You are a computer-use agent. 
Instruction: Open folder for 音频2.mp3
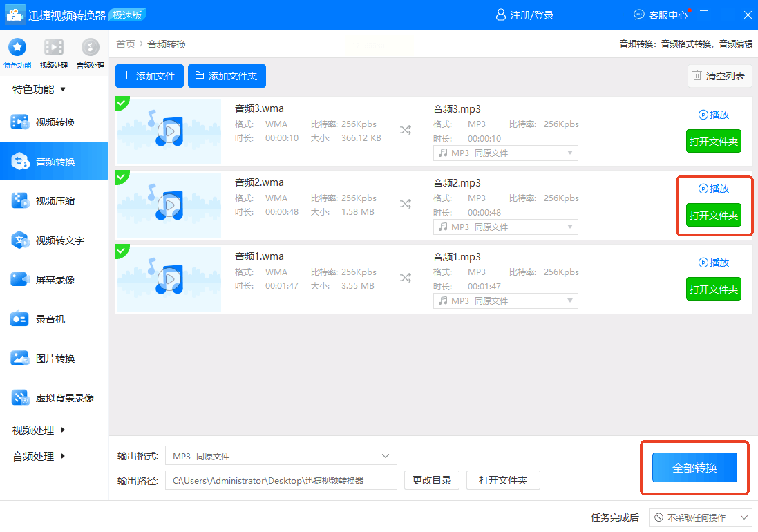(x=714, y=216)
